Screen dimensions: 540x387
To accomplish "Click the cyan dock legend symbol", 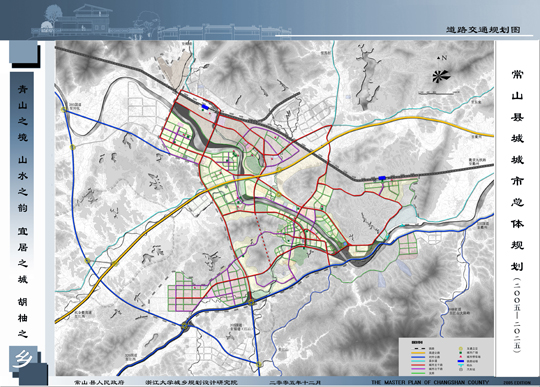I will click(x=461, y=365).
